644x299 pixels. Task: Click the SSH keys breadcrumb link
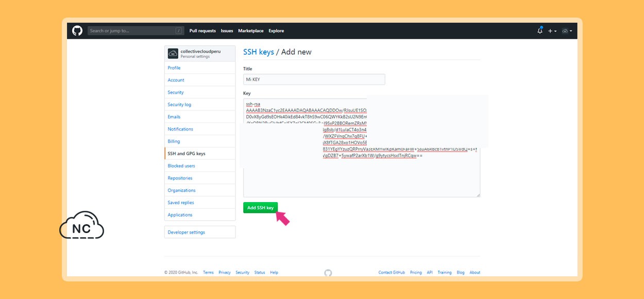[x=259, y=52]
